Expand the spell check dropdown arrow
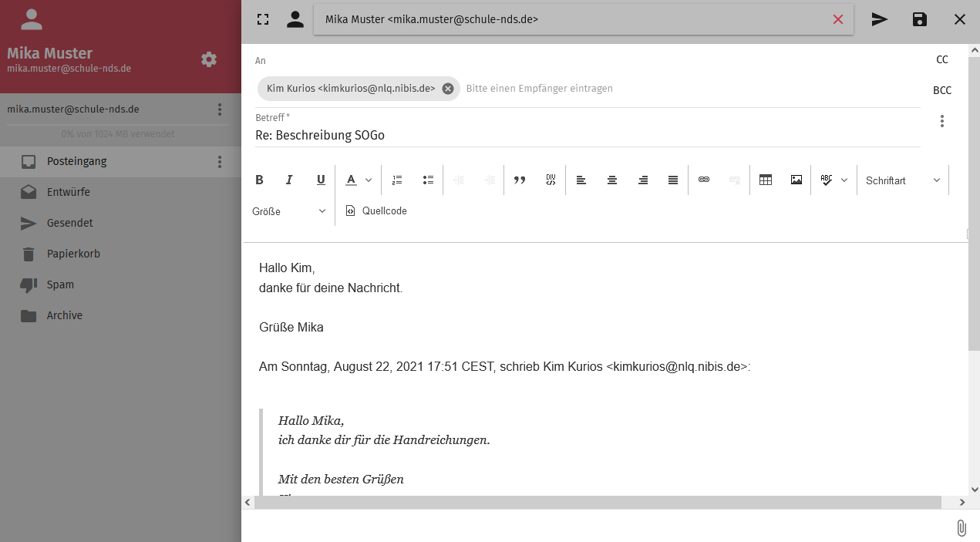This screenshot has width=980, height=542. [844, 180]
